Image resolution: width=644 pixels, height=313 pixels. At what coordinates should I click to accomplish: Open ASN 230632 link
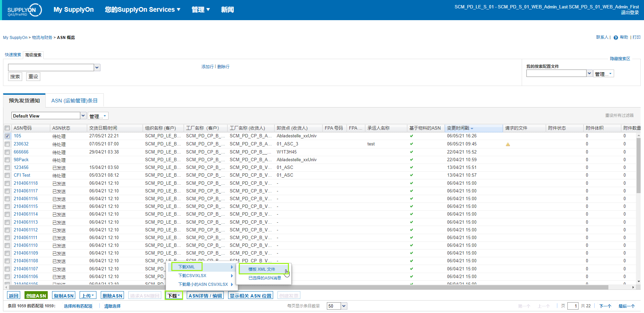coord(21,144)
